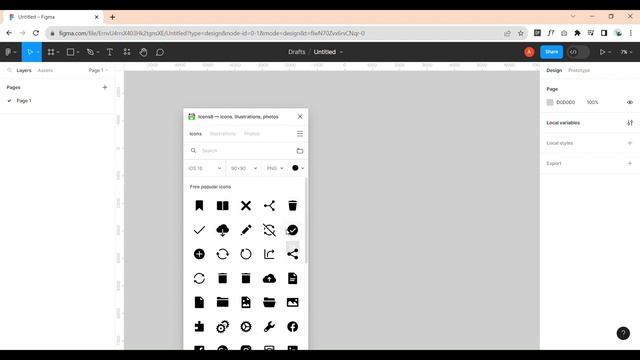This screenshot has height=360, width=640.
Task: Open the zoom percentage dropdown
Action: tap(626, 52)
